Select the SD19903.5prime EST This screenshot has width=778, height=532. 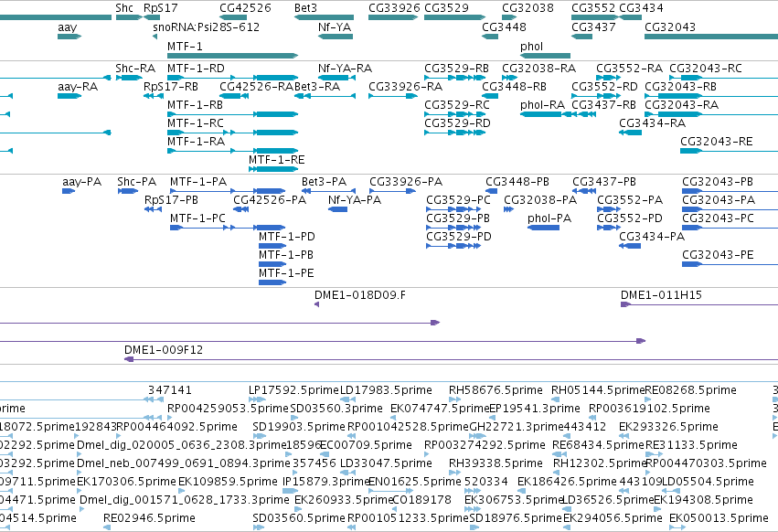click(259, 436)
